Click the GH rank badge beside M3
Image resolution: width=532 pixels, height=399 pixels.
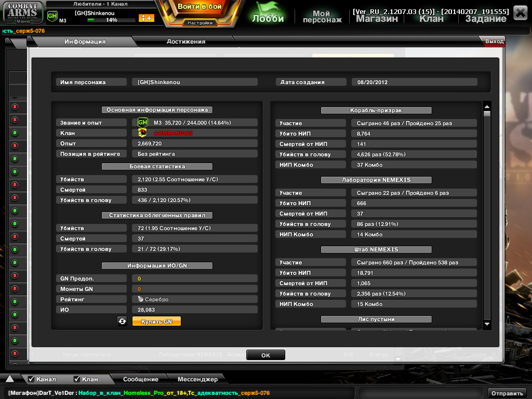pyautogui.click(x=142, y=122)
